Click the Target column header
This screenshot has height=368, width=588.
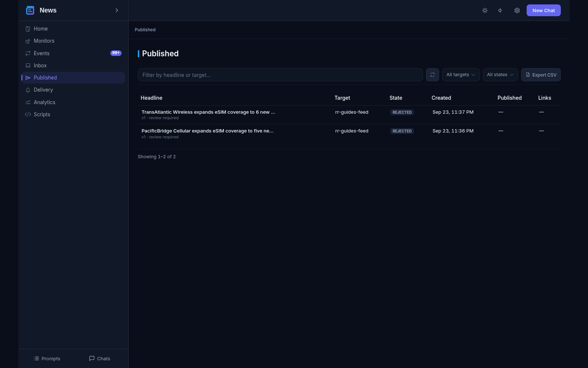pos(342,98)
